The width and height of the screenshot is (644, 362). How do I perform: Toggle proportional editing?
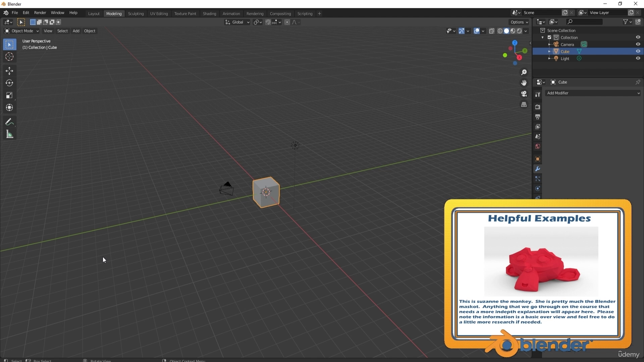pyautogui.click(x=287, y=22)
